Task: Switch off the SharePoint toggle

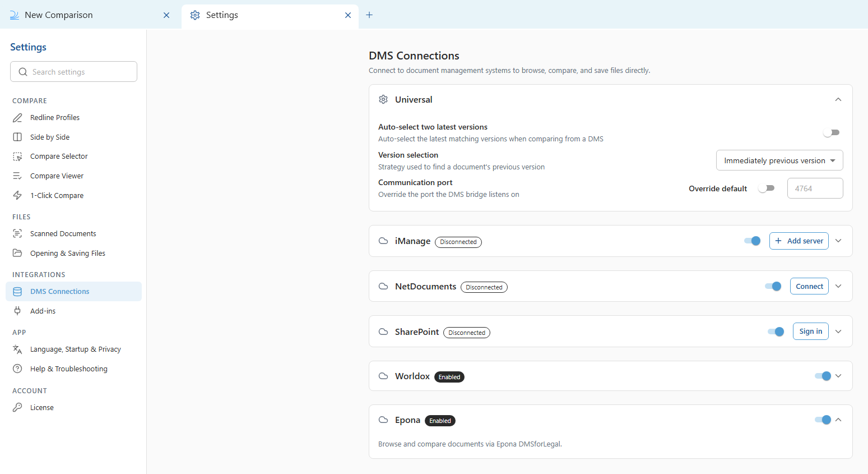Action: pos(776,332)
